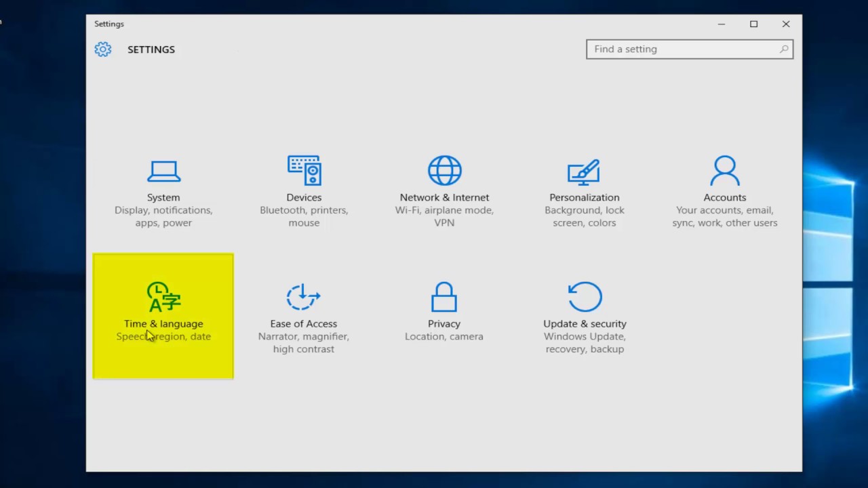Click the SETTINGS header title
This screenshot has width=868, height=488.
click(x=151, y=49)
